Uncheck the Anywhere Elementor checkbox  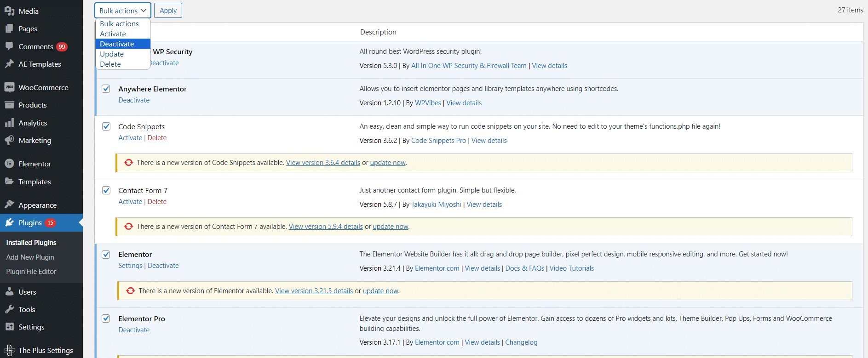click(106, 89)
